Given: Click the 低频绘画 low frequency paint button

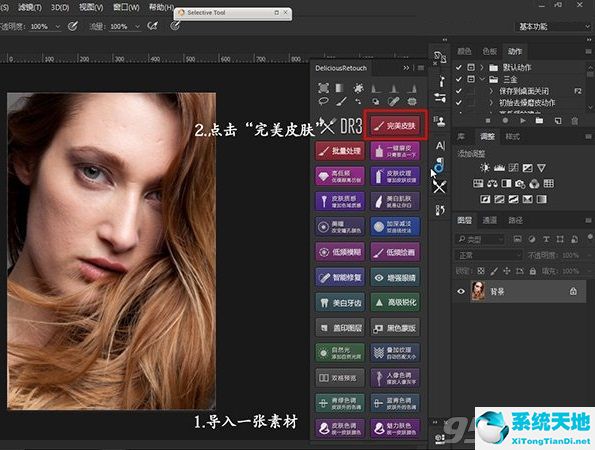Looking at the screenshot, I should 395,252.
